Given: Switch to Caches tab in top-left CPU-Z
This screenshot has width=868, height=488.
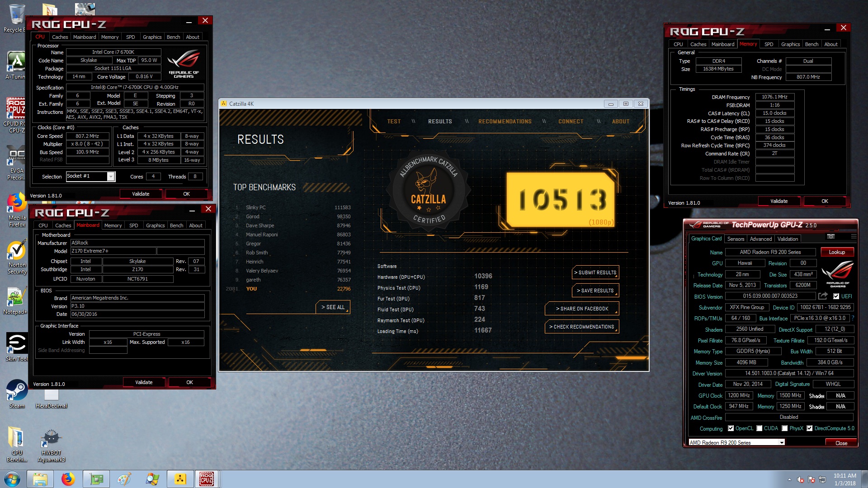Looking at the screenshot, I should click(60, 37).
